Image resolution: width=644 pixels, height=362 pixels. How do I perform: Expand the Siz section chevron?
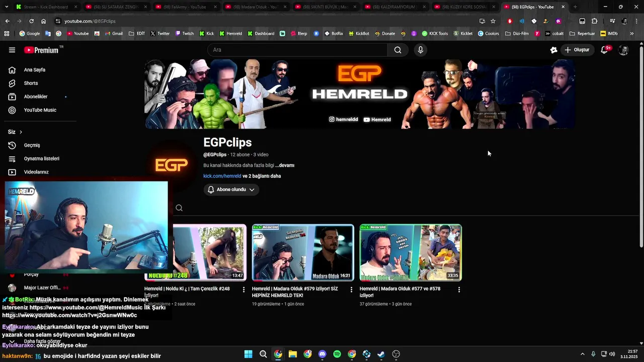click(21, 132)
